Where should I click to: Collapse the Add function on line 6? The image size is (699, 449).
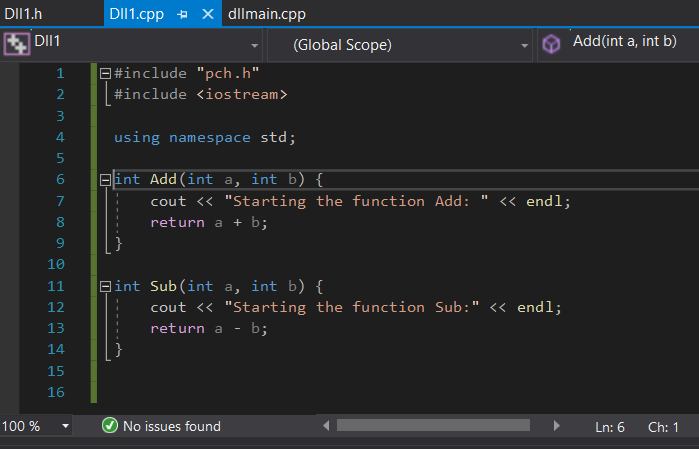coord(105,180)
